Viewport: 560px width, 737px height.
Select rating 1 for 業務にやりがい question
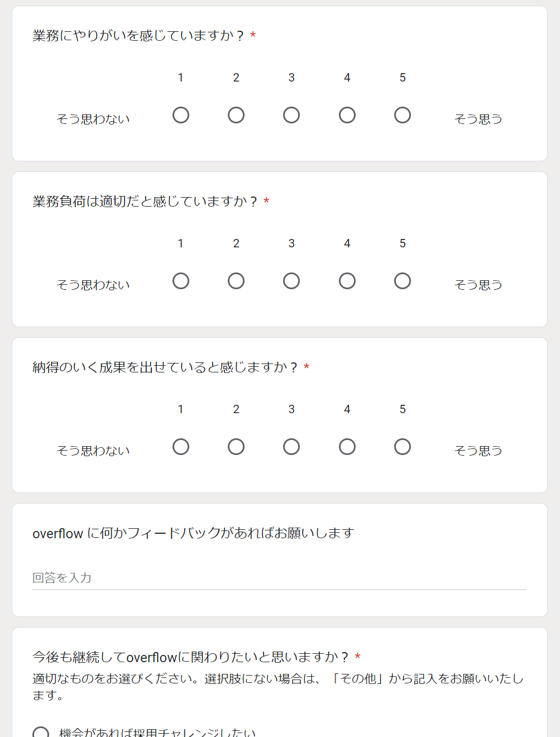point(181,115)
